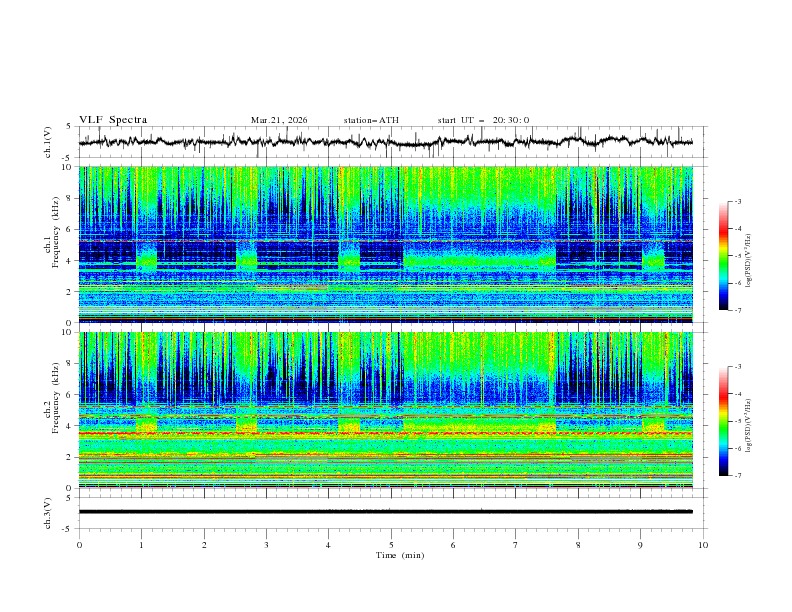Click the ch.2 spectrogram panel

pos(386,410)
